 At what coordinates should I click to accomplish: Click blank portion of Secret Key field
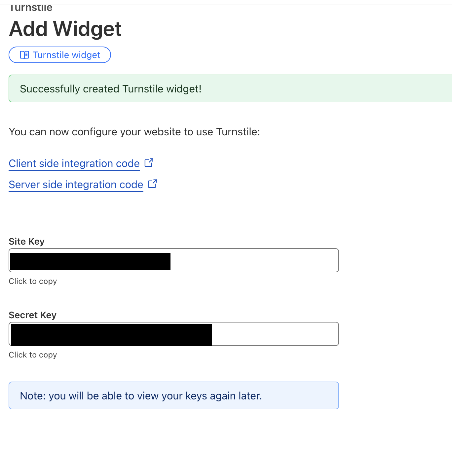[x=275, y=334]
